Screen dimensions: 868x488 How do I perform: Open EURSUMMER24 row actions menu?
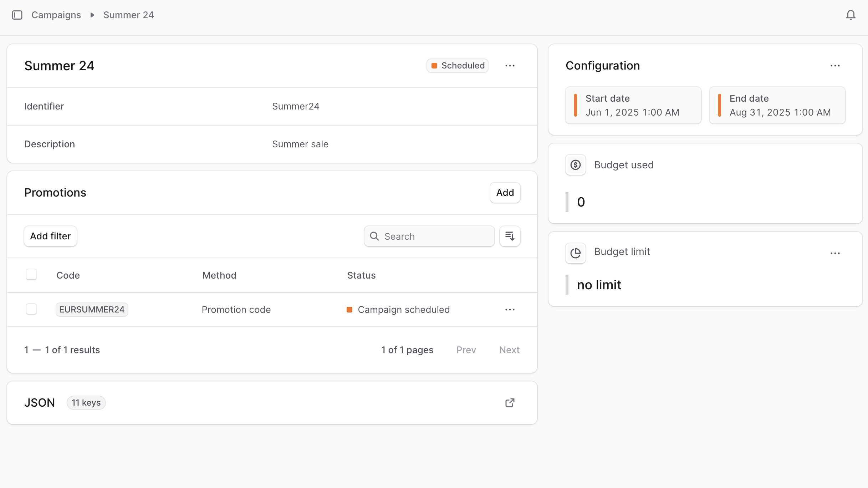coord(510,310)
